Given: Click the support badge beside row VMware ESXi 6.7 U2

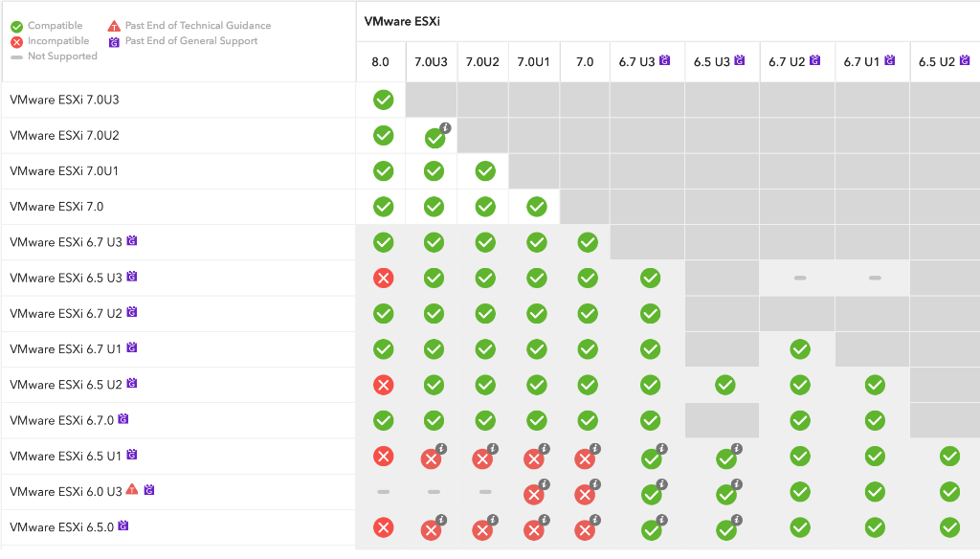Looking at the screenshot, I should (x=132, y=312).
